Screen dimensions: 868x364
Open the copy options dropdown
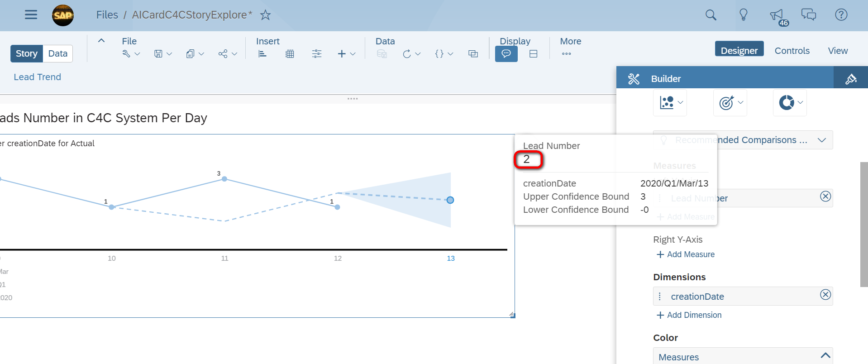point(195,54)
